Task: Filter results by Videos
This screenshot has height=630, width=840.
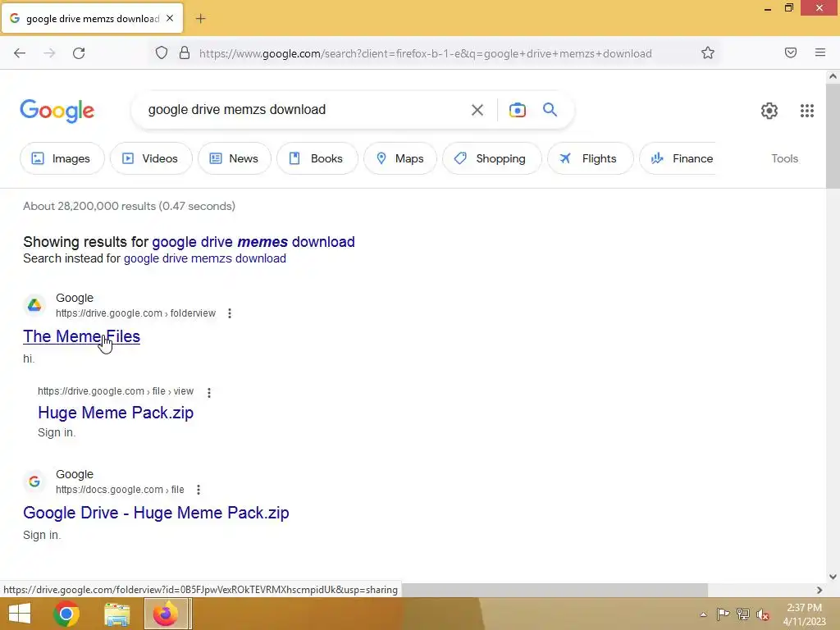Action: (x=151, y=158)
